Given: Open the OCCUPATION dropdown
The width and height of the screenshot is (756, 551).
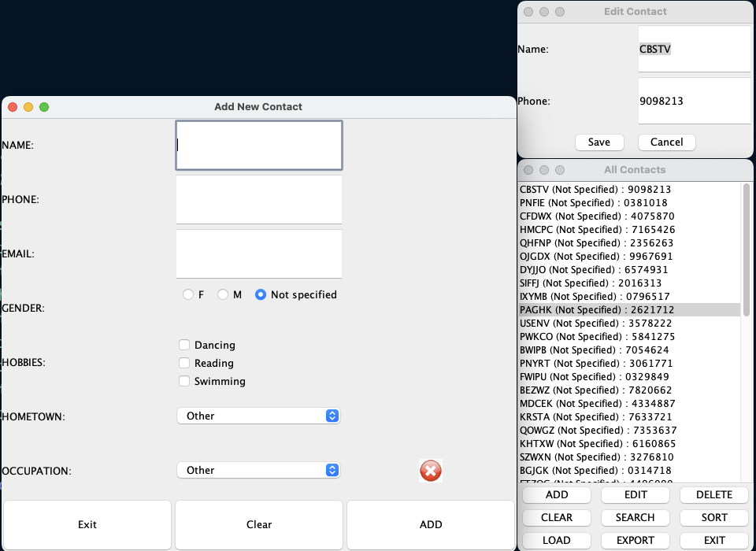Looking at the screenshot, I should (x=259, y=470).
